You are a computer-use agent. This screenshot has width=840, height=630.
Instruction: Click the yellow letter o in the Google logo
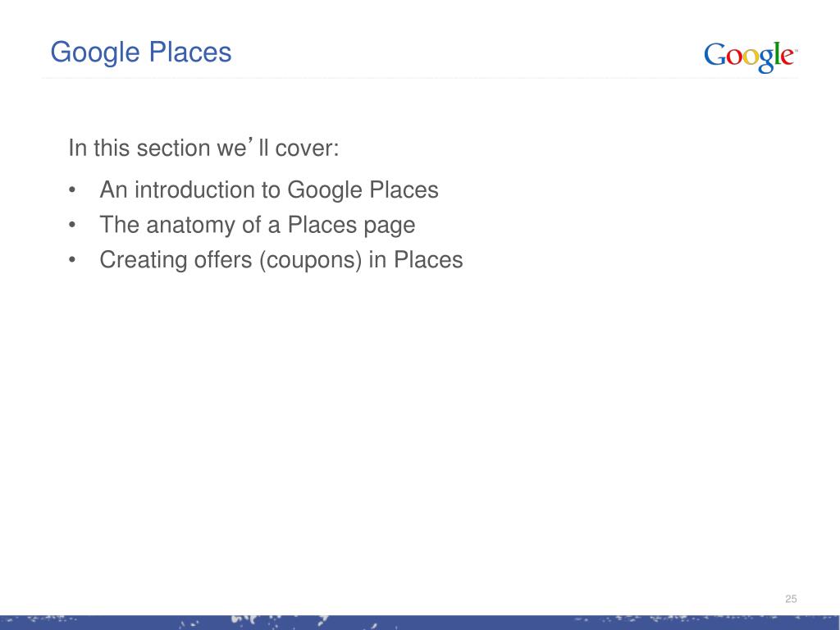749,57
